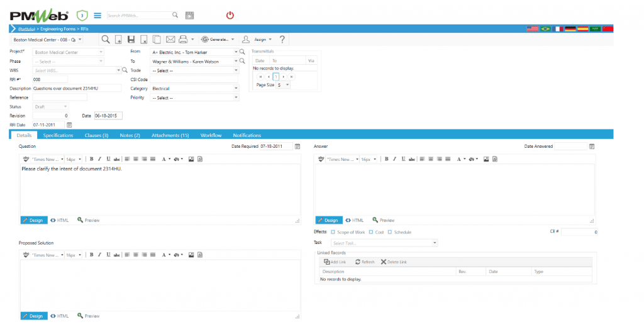Expand the Assign dropdown menu
The height and width of the screenshot is (327, 644).
pyautogui.click(x=270, y=40)
